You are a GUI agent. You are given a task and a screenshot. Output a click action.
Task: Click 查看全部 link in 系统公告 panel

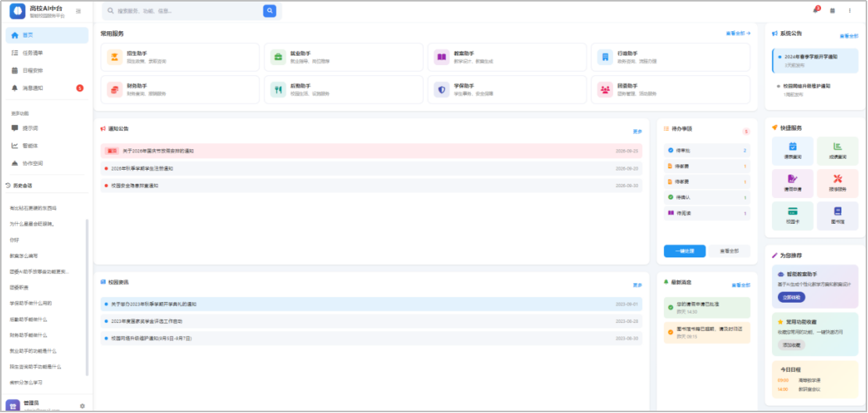point(848,36)
